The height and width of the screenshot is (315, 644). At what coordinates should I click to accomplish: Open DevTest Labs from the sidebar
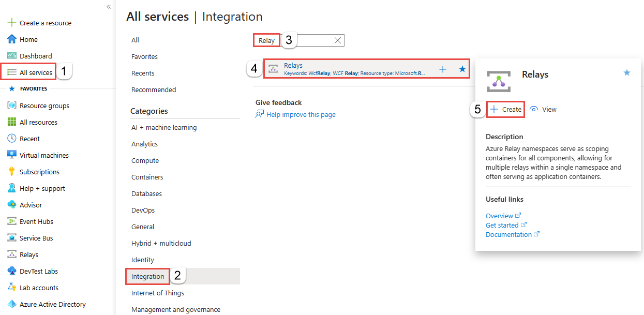[x=39, y=271]
